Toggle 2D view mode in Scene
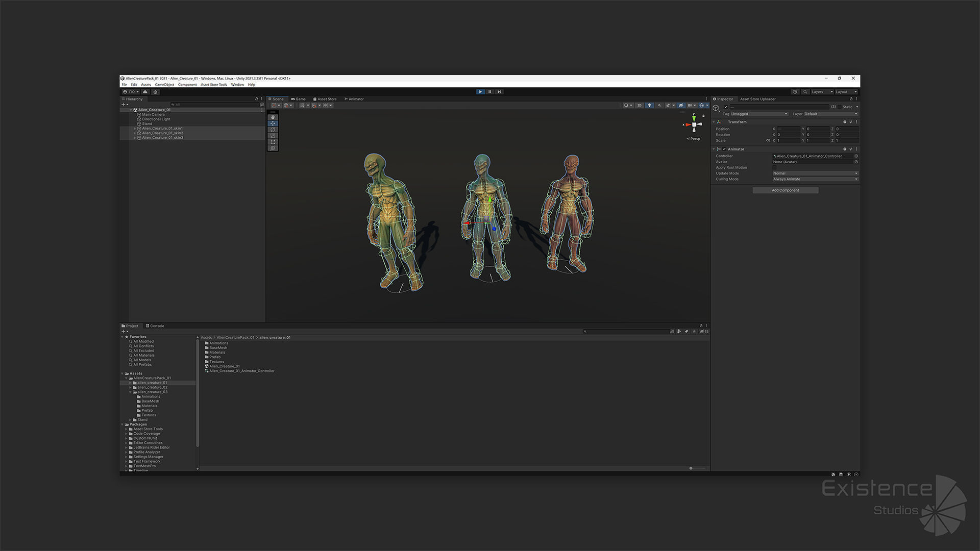Screen dimensions: 980x551 click(639, 106)
